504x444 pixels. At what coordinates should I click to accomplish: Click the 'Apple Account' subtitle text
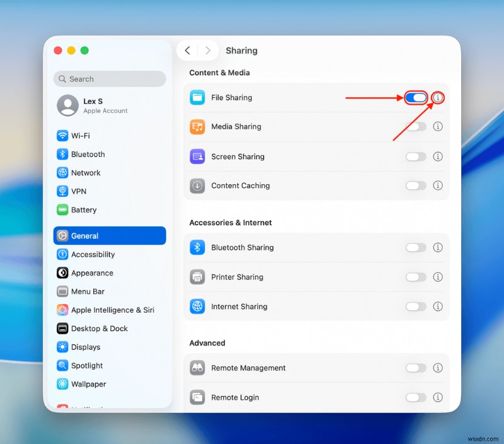pyautogui.click(x=105, y=110)
